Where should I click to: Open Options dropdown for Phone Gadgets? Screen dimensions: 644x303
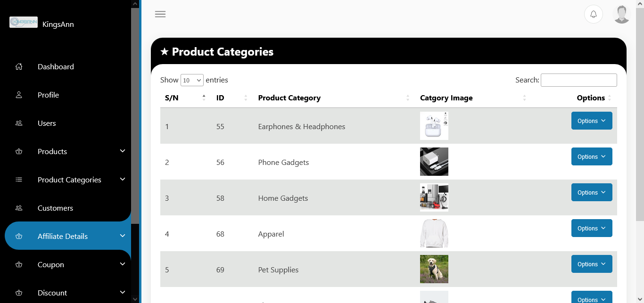pos(592,156)
